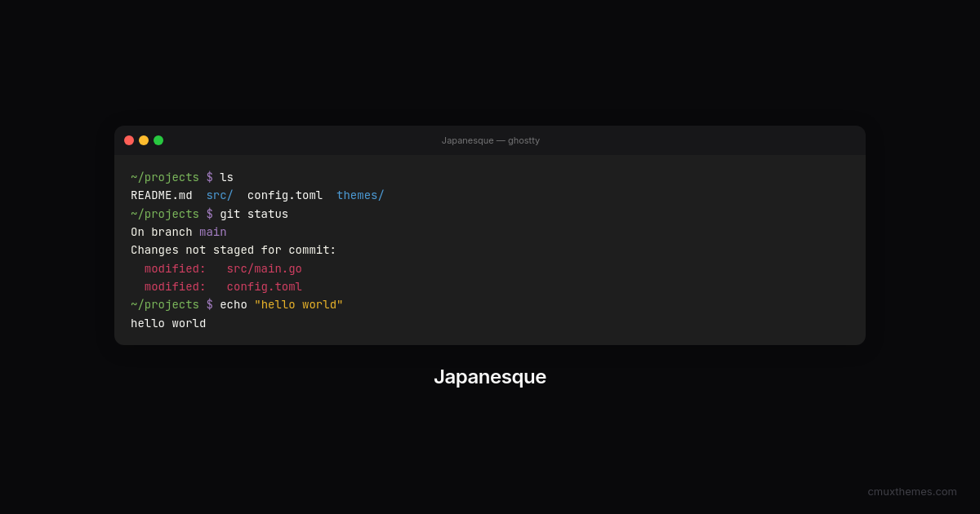Click red 'config.toml' in modified list

pyautogui.click(x=265, y=287)
